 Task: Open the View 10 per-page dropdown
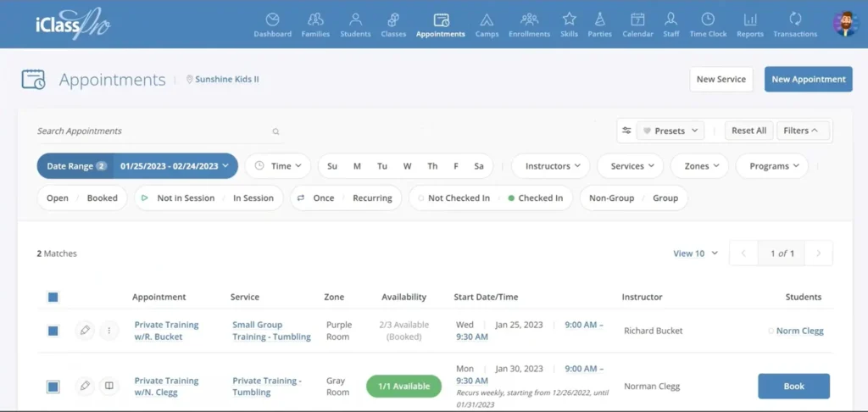(695, 253)
